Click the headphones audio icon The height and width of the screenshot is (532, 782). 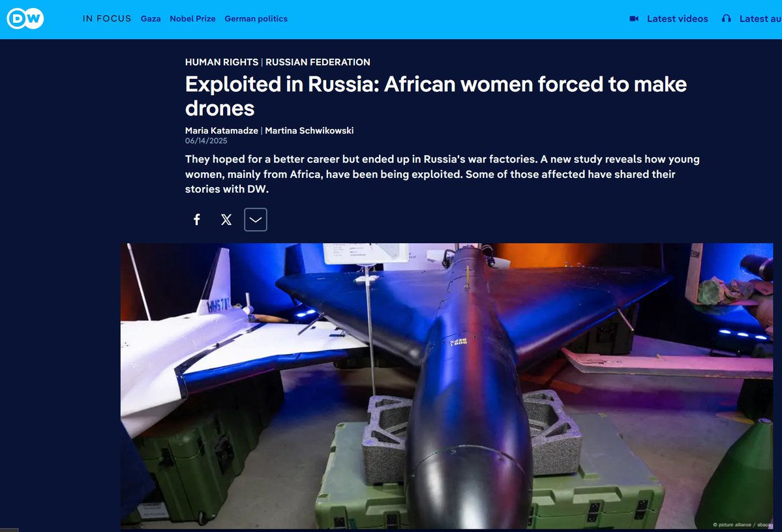pyautogui.click(x=726, y=18)
